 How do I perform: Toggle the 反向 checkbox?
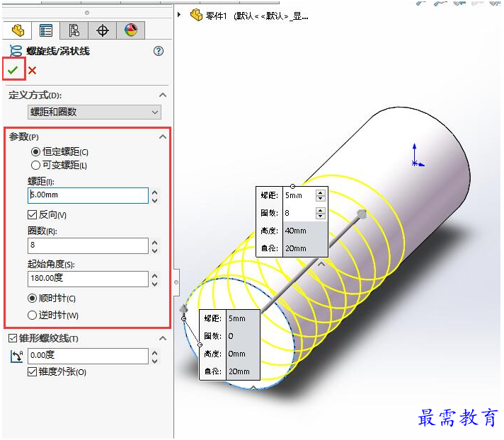(32, 214)
